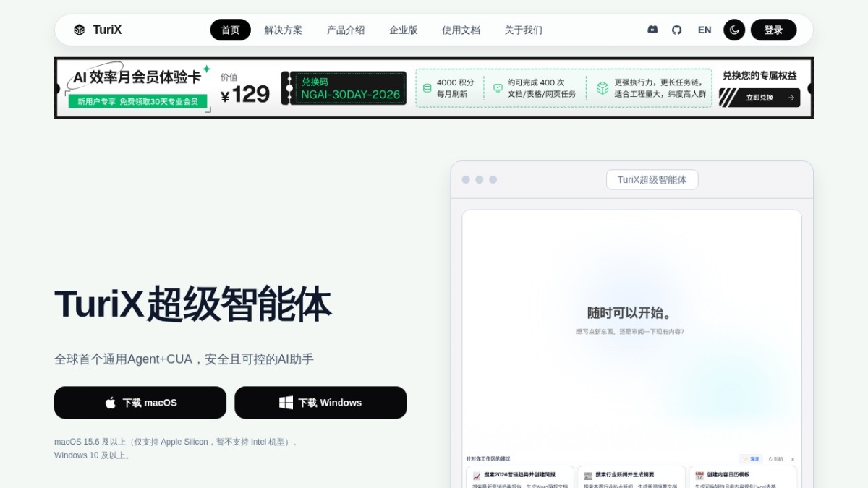
Task: Click the Windows 10 及以上 requirement note
Action: [93, 455]
